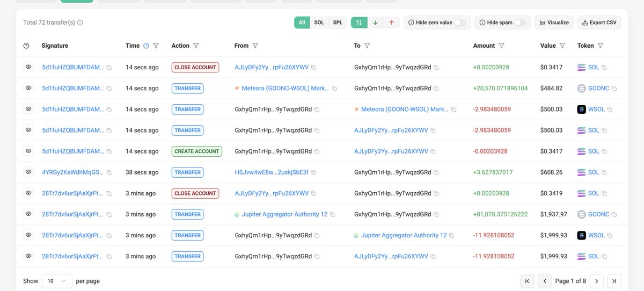The height and width of the screenshot is (291, 644).
Task: Click eye icon in WSOL $1,999.93 row
Action: [28, 235]
